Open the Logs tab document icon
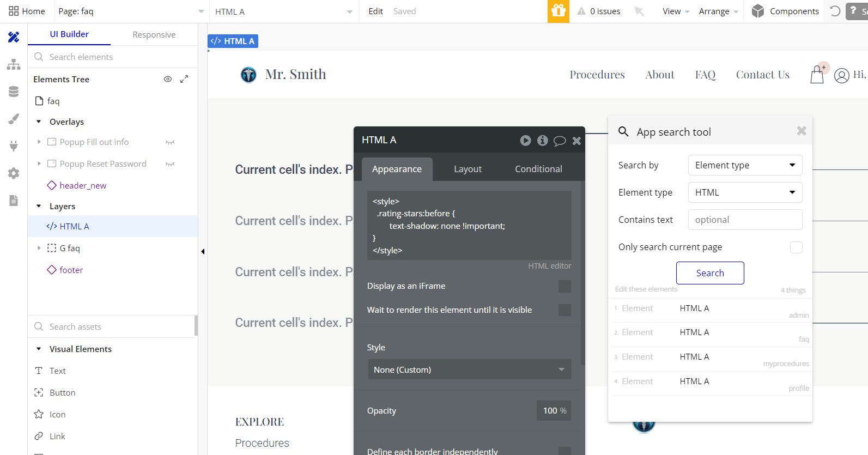 (x=14, y=201)
